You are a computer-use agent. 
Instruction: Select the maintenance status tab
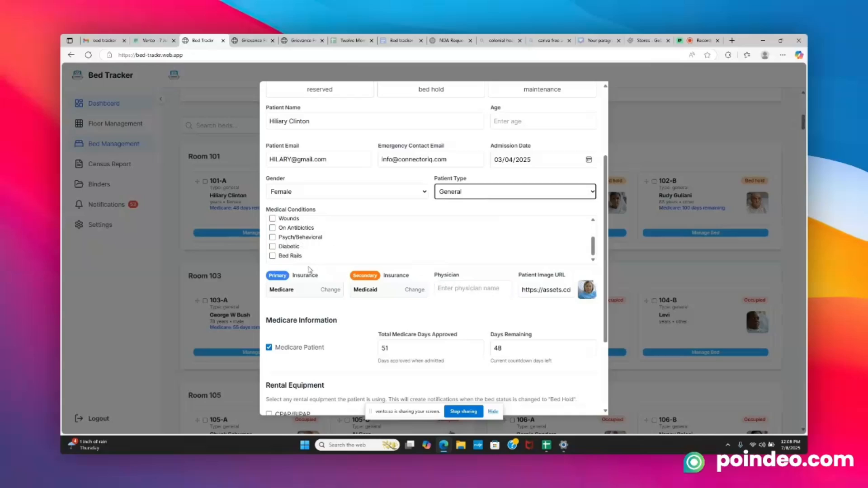(x=542, y=89)
